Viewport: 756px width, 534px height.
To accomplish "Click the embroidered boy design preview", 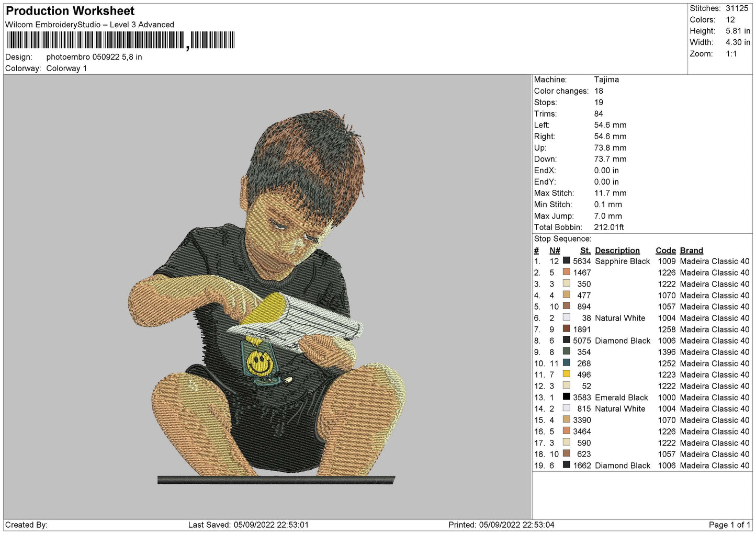I will (268, 297).
